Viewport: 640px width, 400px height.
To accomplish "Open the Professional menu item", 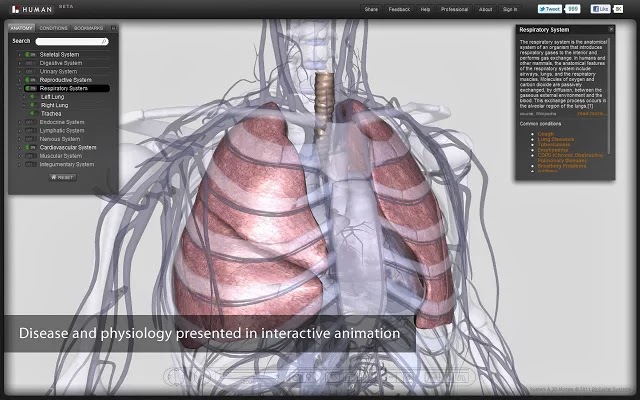I will [454, 9].
